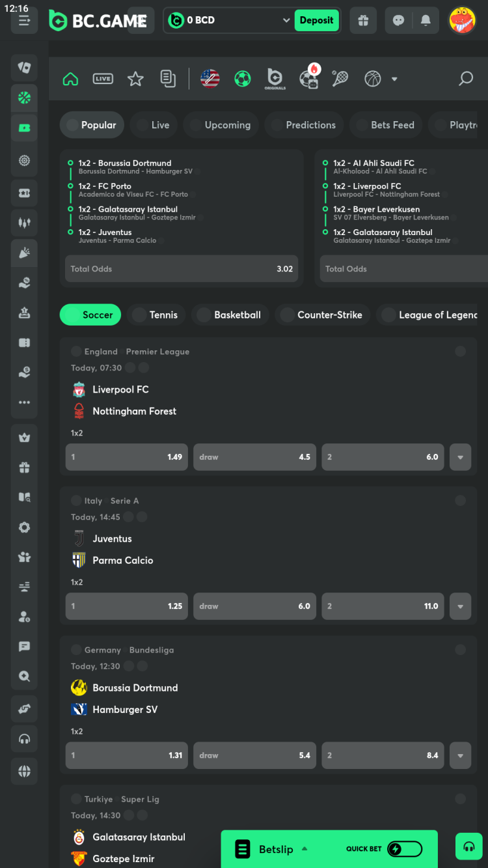488x868 pixels.
Task: Open the podium leaderboard sidebar icon
Action: click(x=24, y=313)
